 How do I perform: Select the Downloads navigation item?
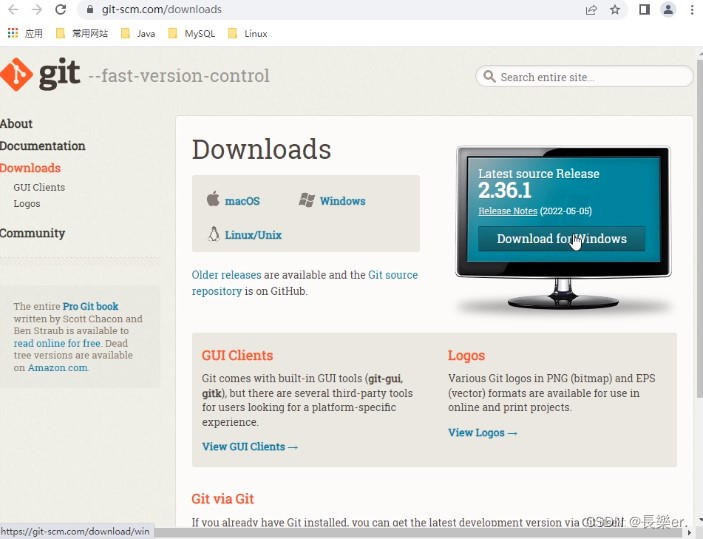coord(30,168)
